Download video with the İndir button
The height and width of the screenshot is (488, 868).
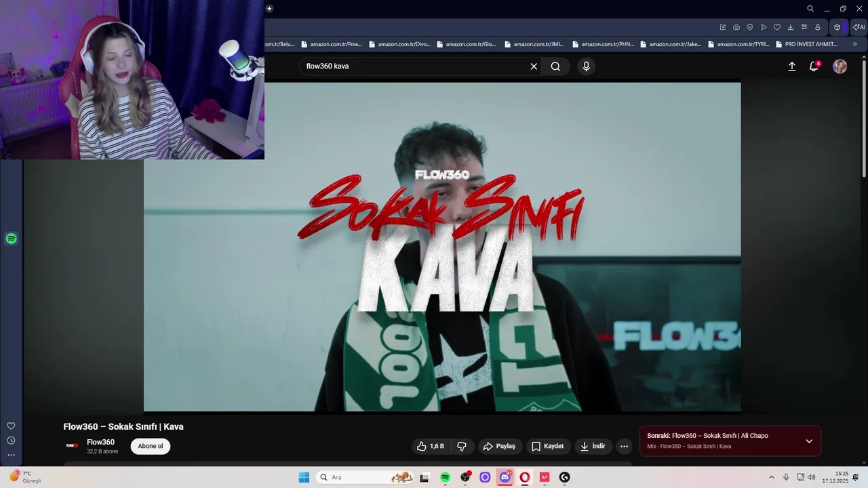[593, 446]
